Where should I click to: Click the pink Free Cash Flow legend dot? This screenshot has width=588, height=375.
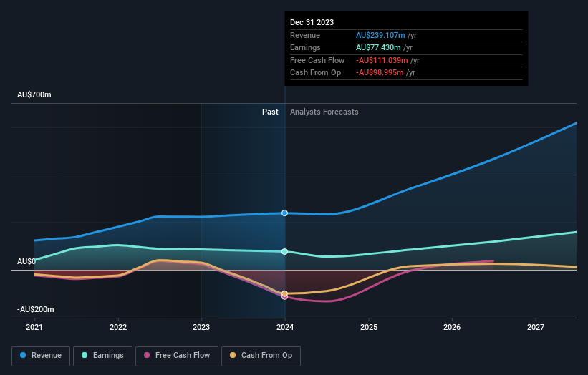(x=147, y=355)
